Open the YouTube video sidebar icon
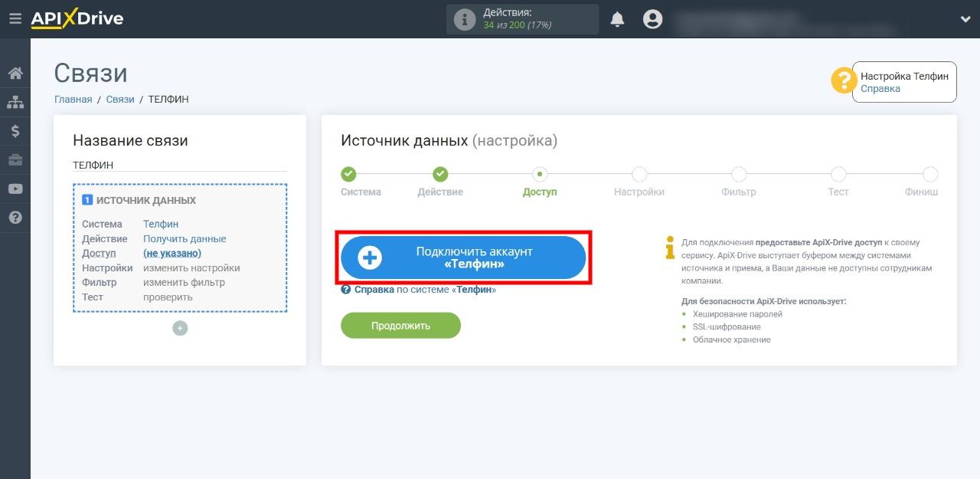The width and height of the screenshot is (980, 479). [x=15, y=189]
